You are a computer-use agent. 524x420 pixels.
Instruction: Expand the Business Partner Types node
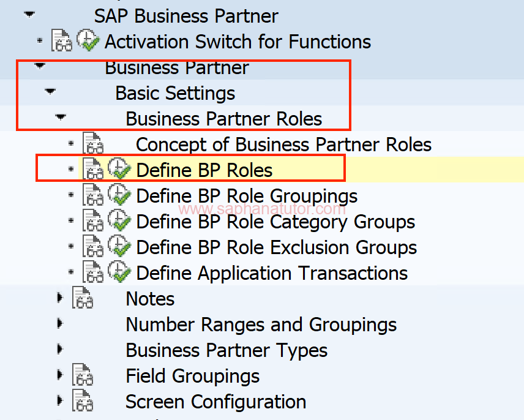[60, 349]
